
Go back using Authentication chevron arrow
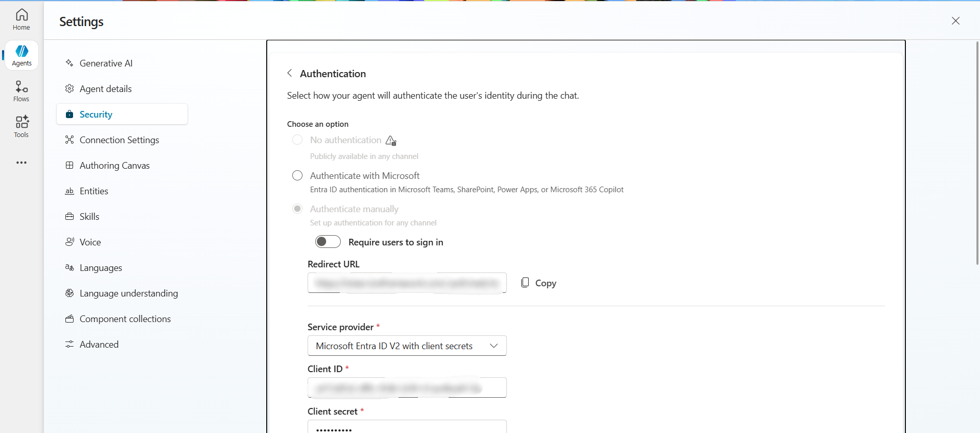pos(290,73)
